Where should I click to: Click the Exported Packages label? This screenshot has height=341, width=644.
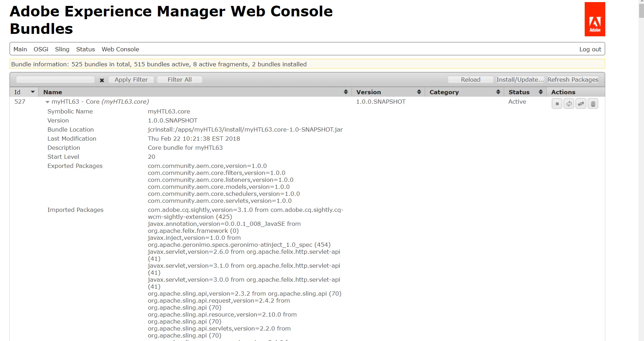75,166
